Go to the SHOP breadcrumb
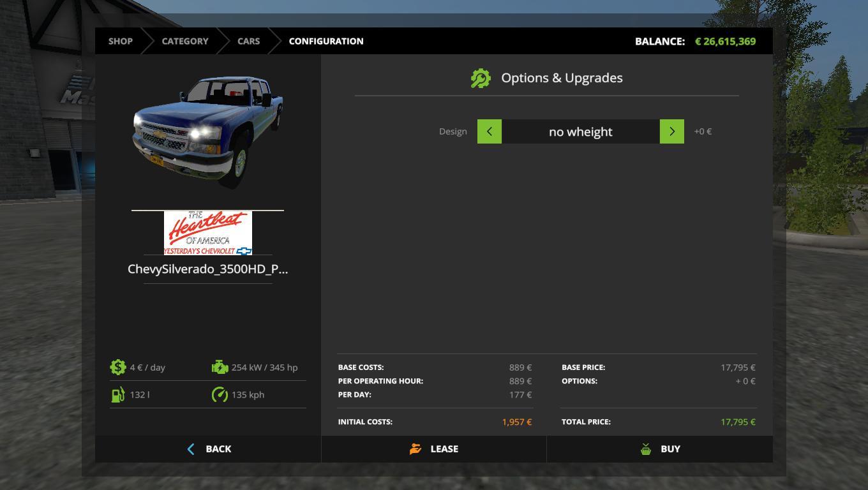 click(120, 41)
